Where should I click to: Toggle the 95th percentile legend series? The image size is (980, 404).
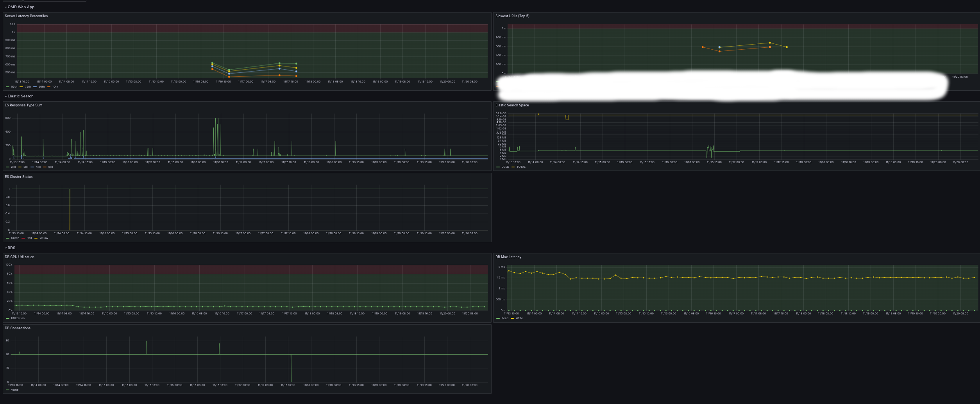pyautogui.click(x=14, y=87)
